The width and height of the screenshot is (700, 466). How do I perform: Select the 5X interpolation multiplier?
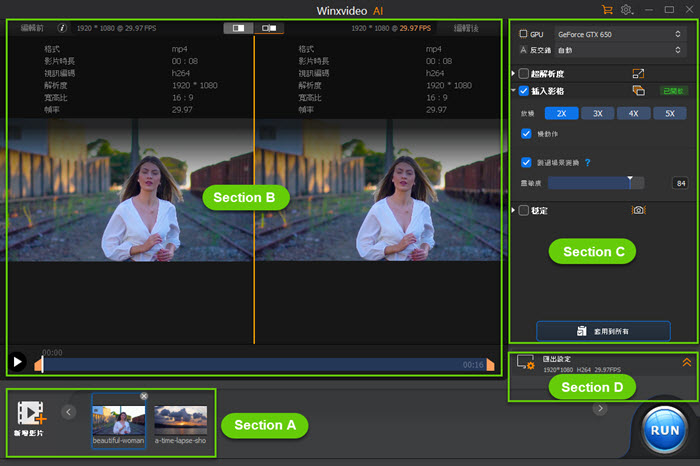(670, 113)
